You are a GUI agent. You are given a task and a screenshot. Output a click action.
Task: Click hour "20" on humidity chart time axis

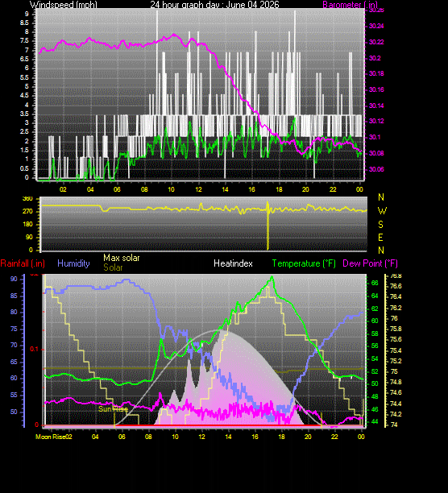click(x=308, y=437)
